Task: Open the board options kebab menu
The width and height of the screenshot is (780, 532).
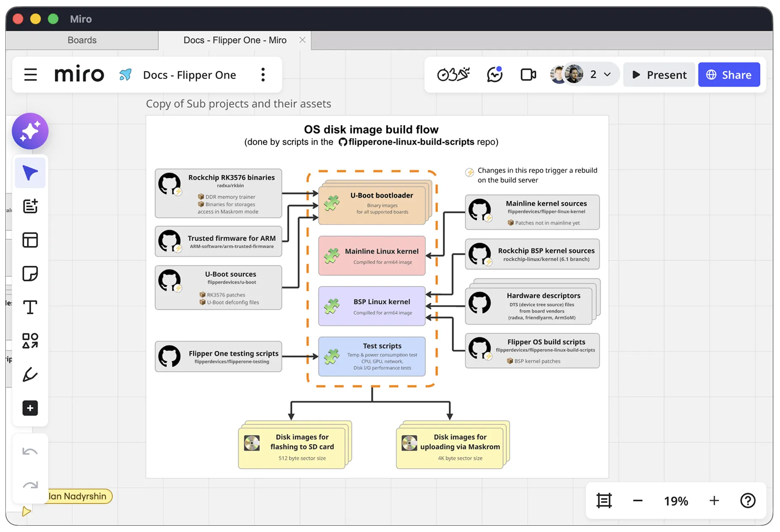Action: tap(263, 75)
